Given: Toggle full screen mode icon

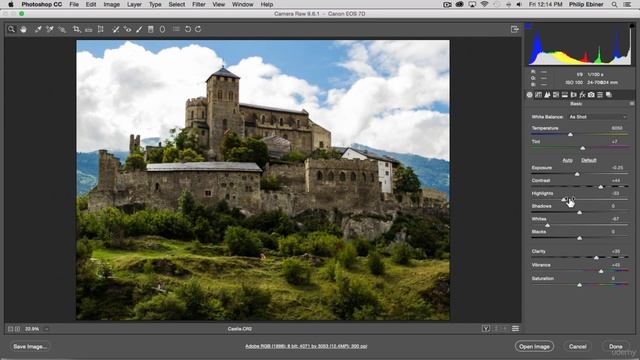Looking at the screenshot, I should click(x=515, y=29).
